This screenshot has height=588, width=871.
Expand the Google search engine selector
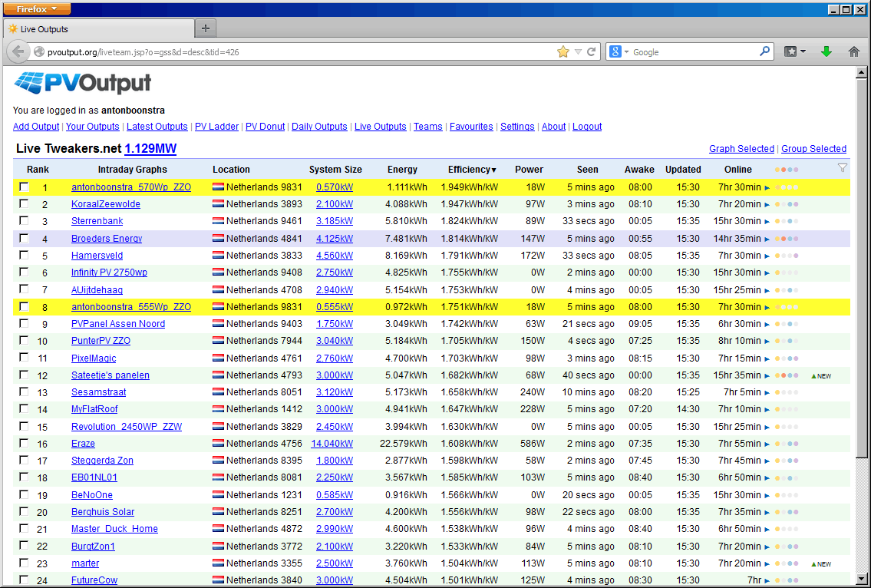pyautogui.click(x=619, y=52)
